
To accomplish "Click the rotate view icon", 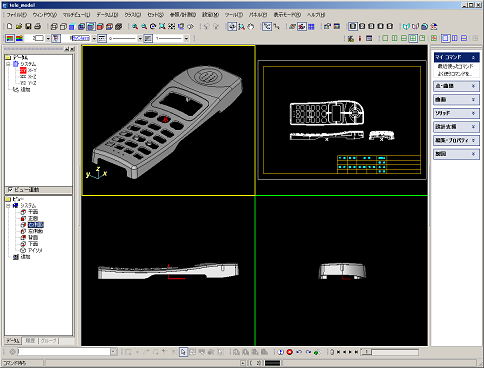I will click(x=153, y=26).
